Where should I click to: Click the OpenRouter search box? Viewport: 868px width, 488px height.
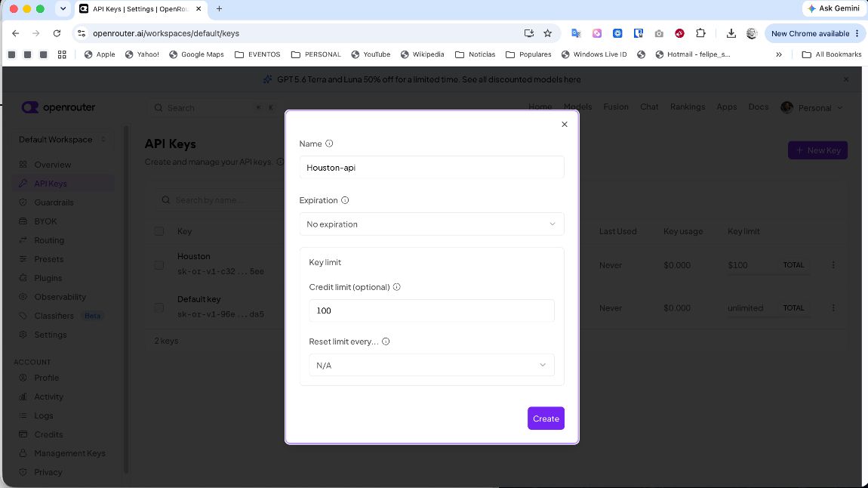[x=214, y=107]
